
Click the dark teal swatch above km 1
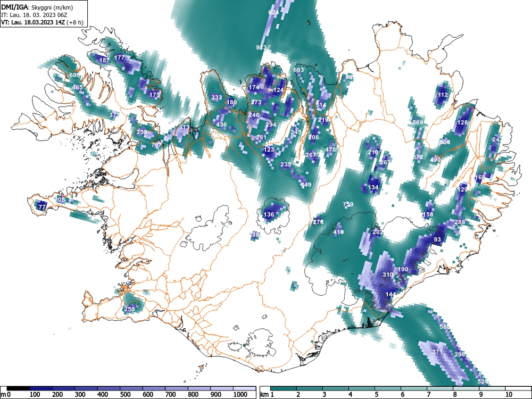[284, 388]
